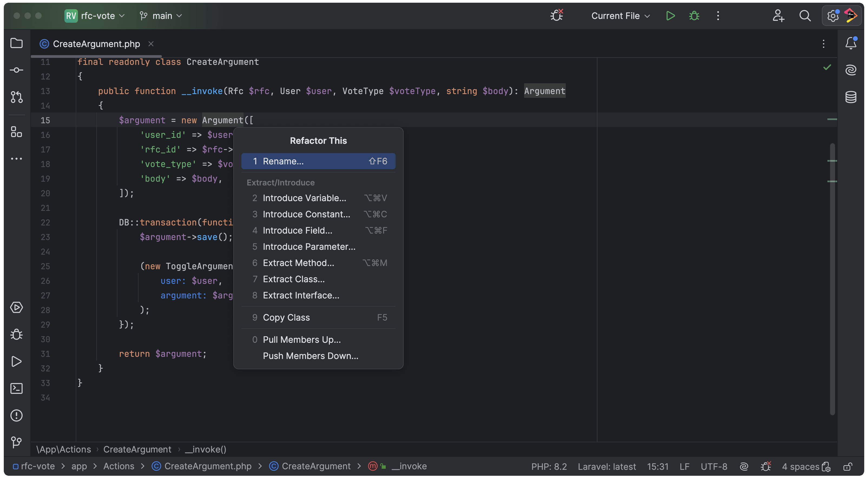Open the Problems tool window
This screenshot has height=479, width=868.
[16, 416]
